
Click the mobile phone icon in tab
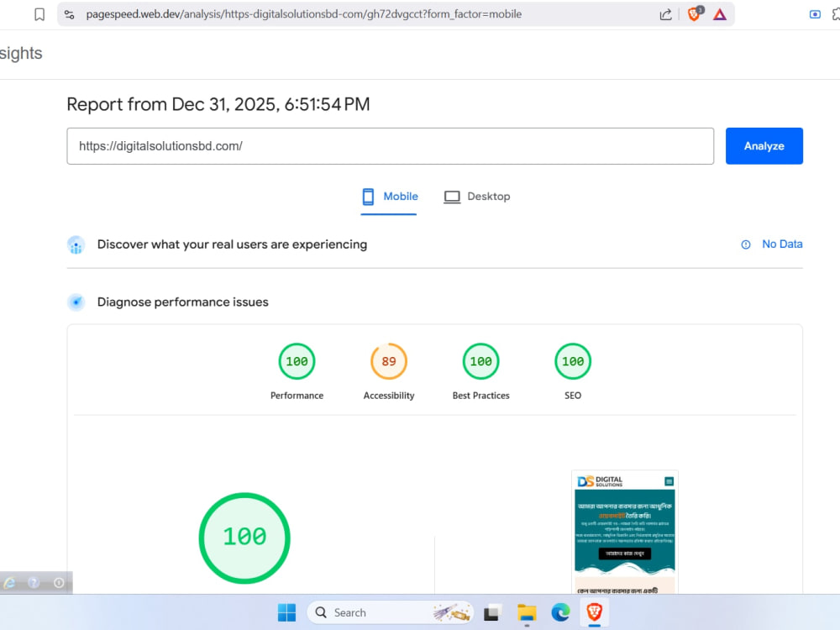[x=368, y=197]
